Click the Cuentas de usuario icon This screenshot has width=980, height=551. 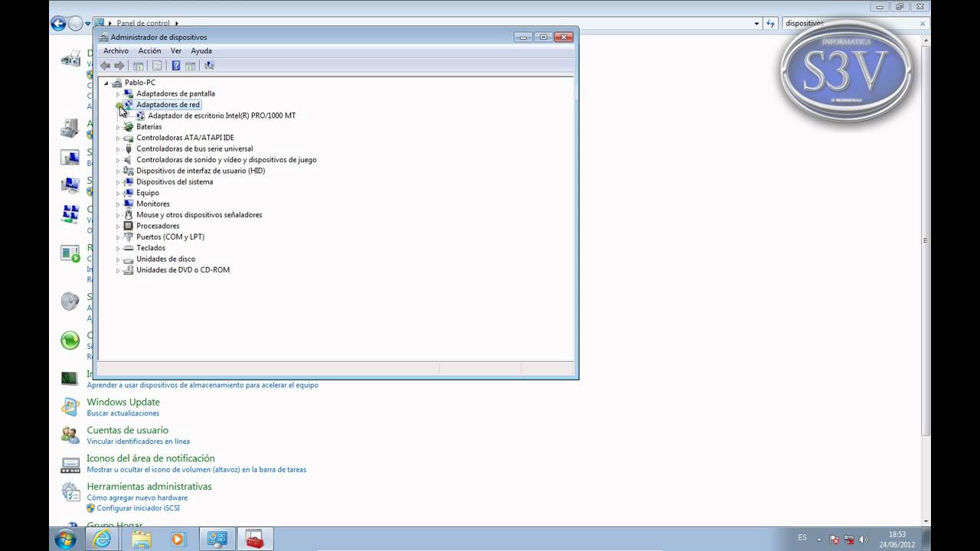point(70,435)
